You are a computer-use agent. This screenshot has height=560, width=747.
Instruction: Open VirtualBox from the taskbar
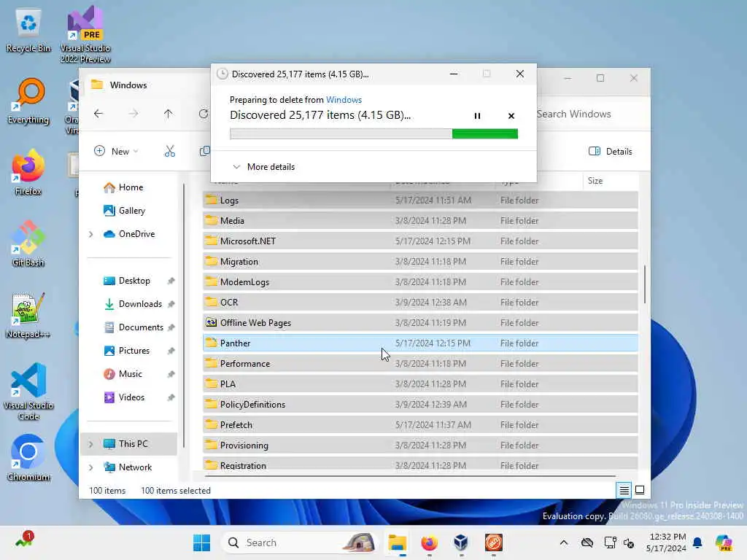[x=461, y=542]
